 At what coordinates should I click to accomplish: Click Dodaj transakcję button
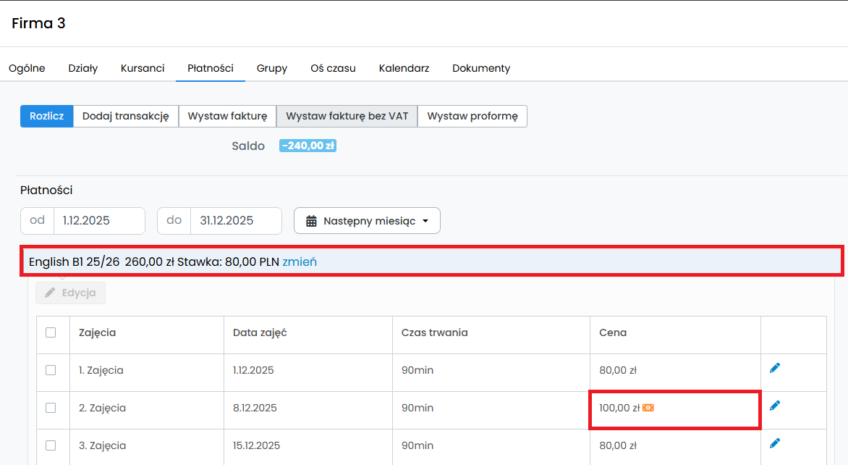coord(125,116)
